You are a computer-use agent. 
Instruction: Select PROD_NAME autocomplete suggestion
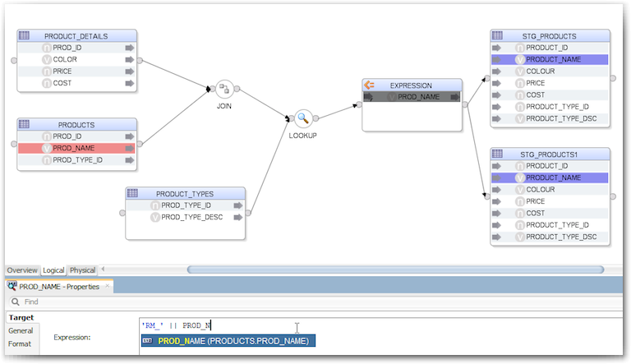click(228, 341)
